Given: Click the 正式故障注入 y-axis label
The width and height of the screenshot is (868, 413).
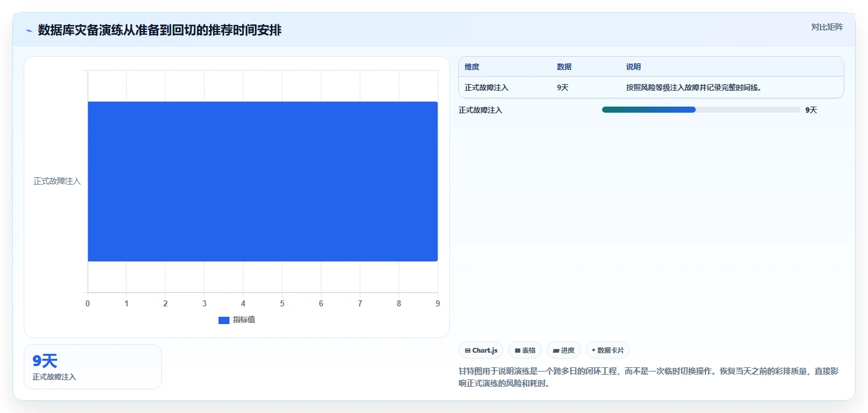Looking at the screenshot, I should click(x=57, y=182).
